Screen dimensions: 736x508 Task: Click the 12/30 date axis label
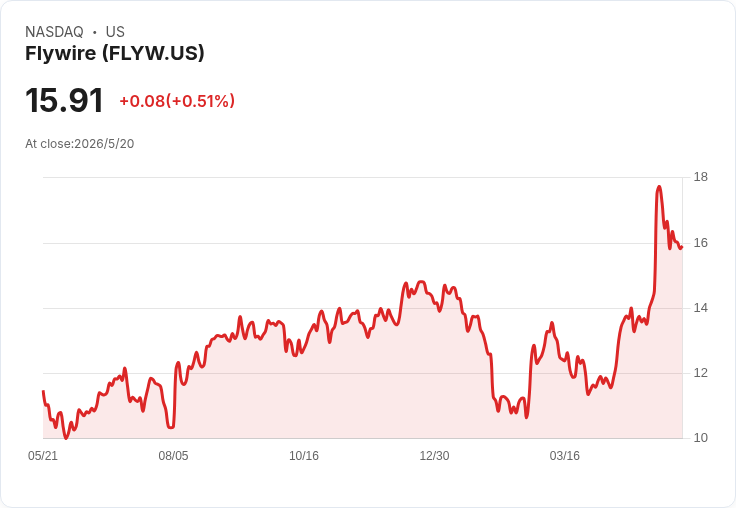point(434,455)
